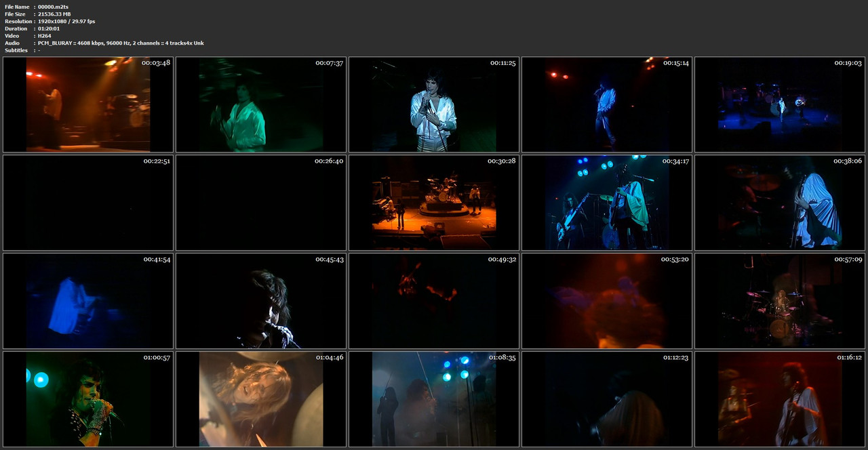
Task: Select the PCM_BLURAY audio details text
Action: (x=121, y=43)
